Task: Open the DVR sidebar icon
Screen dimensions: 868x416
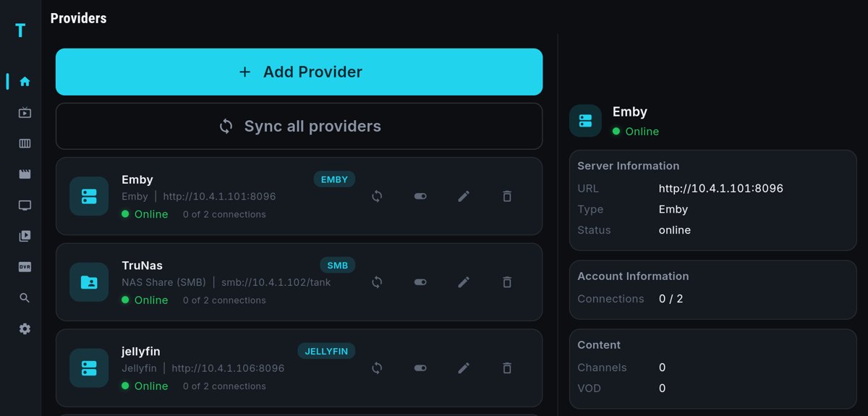Action: point(25,267)
